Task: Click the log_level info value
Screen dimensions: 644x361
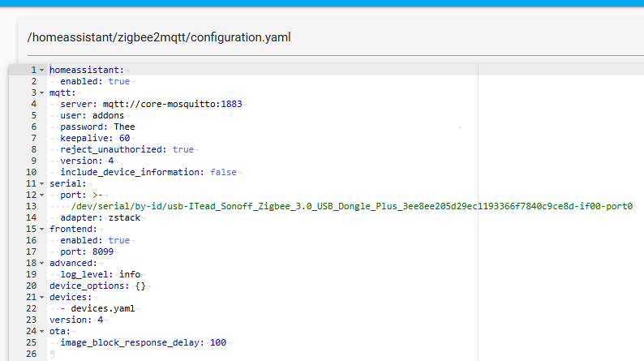Action: tap(129, 275)
